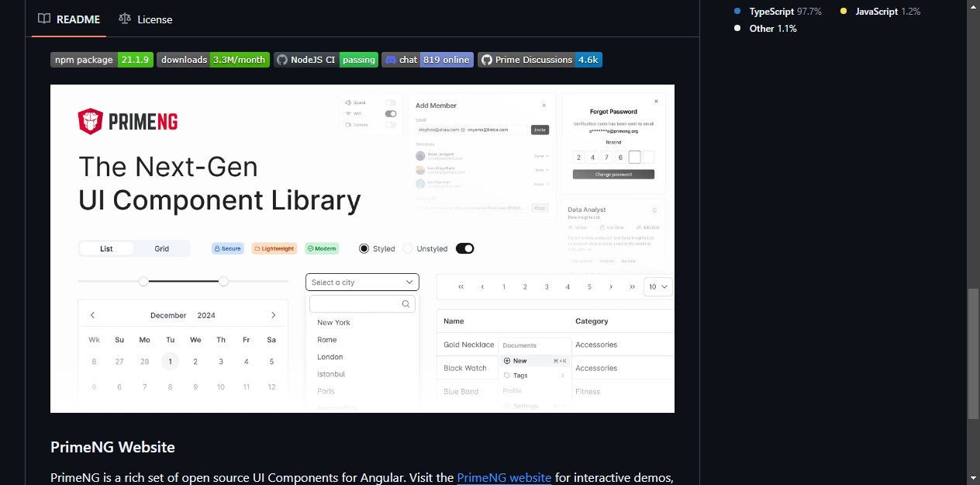The image size is (980, 485).
Task: Close the Forgot Password card
Action: [656, 101]
